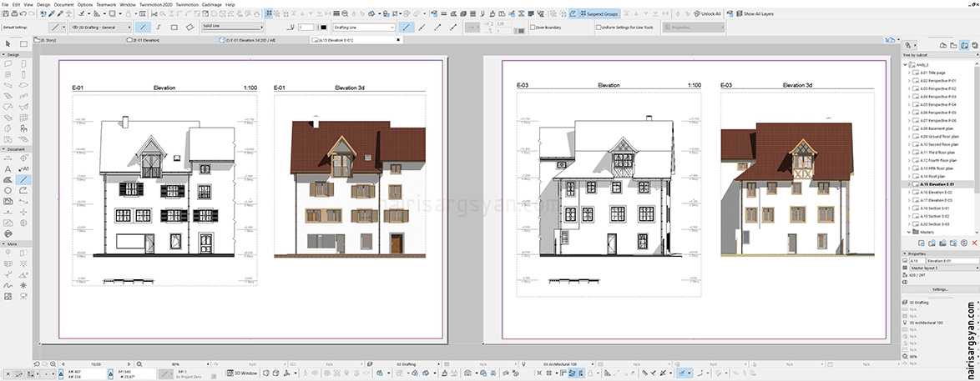Select plain line arrowhead option in info box
The height and width of the screenshot is (381, 980).
(x=407, y=27)
